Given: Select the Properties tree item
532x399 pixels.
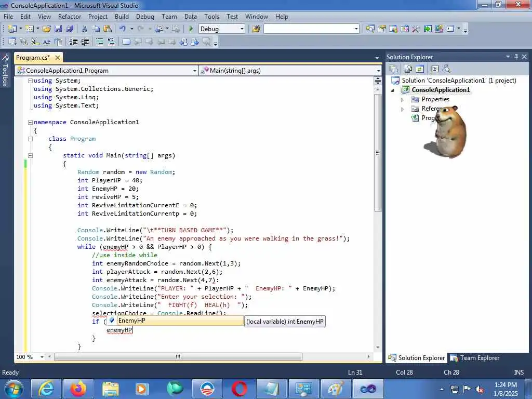Looking at the screenshot, I should [430, 99].
